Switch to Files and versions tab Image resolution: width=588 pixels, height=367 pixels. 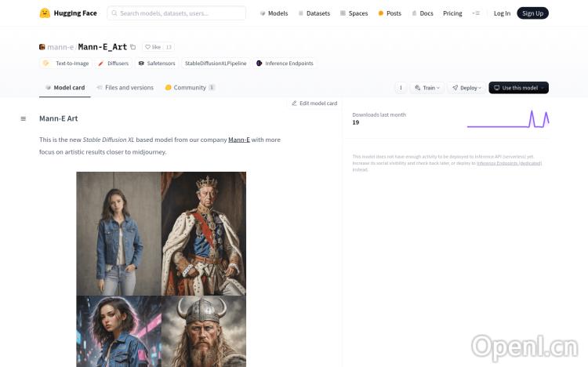click(125, 88)
